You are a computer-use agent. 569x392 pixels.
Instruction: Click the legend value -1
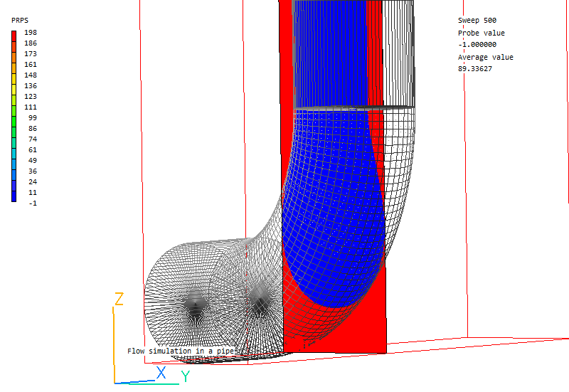(31, 203)
